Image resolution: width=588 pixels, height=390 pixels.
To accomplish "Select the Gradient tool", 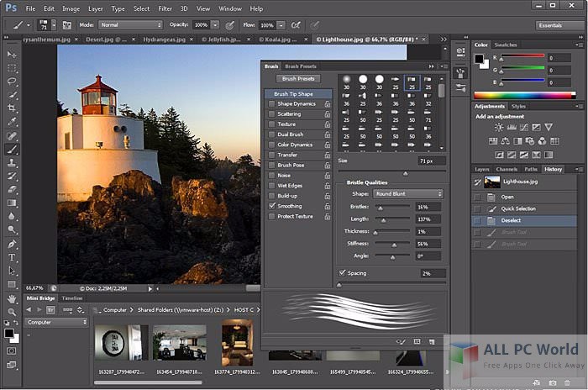I will (12, 203).
